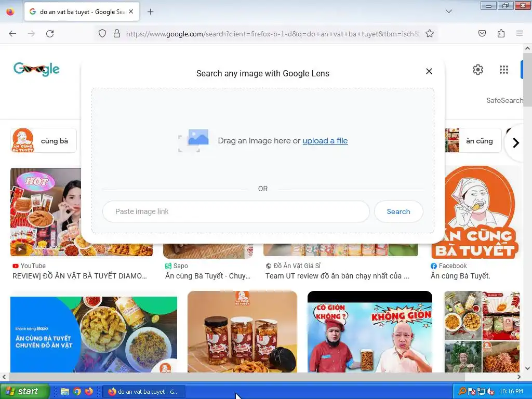
Task: Click the site security padlock icon
Action: click(117, 34)
